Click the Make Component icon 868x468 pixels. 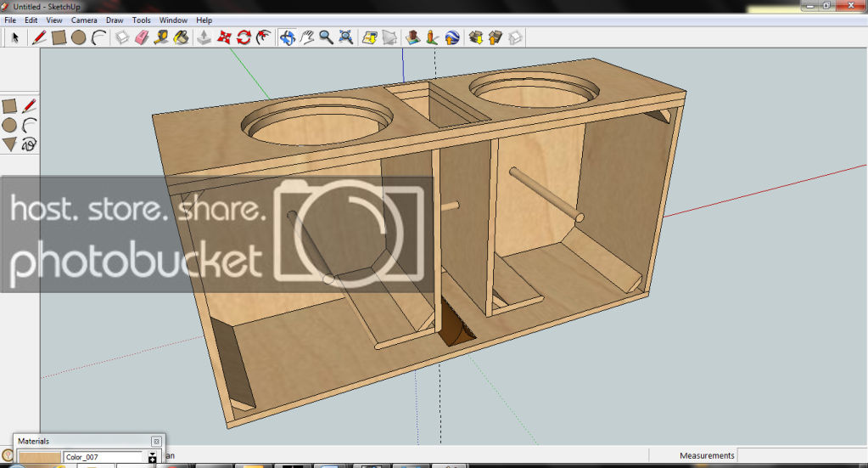coord(122,37)
